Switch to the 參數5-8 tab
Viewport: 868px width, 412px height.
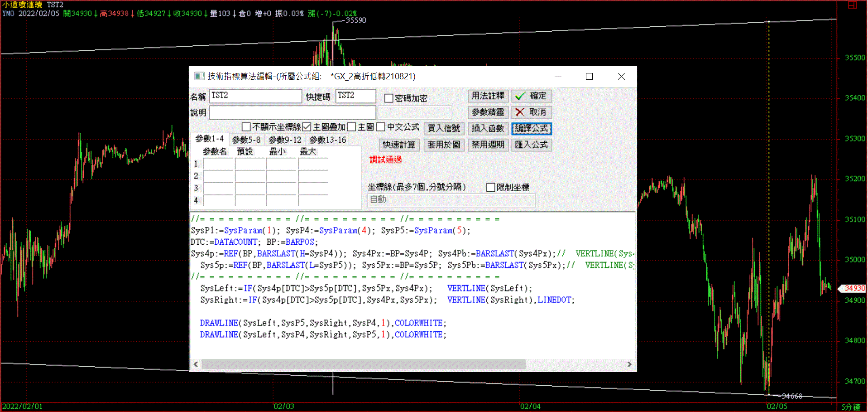pyautogui.click(x=246, y=140)
